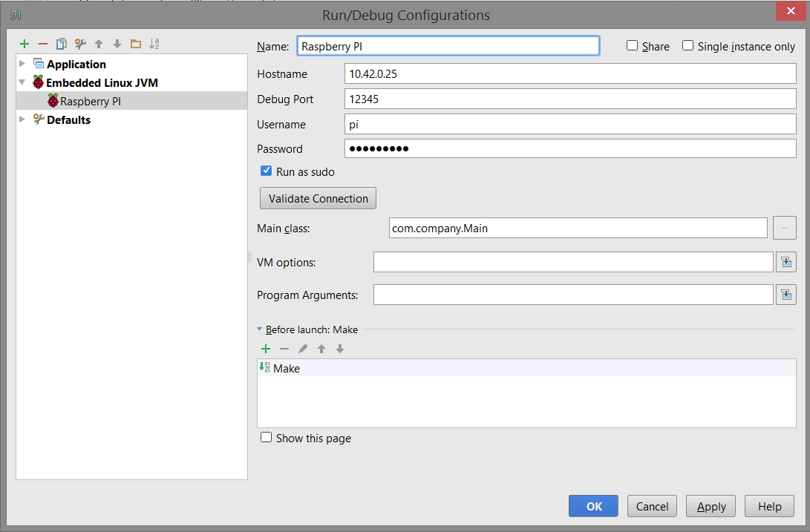Select the Embedded Linux JVM entry

click(102, 82)
